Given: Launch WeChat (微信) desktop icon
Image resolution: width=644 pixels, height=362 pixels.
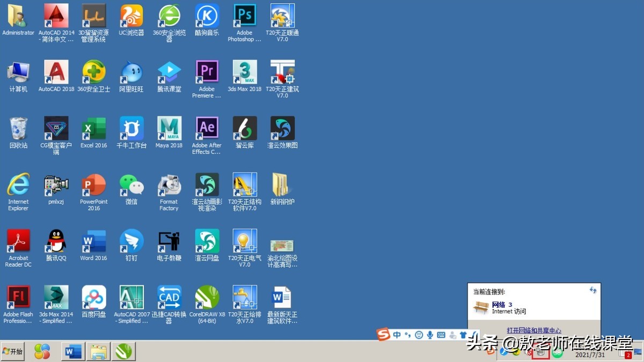Looking at the screenshot, I should click(131, 185).
